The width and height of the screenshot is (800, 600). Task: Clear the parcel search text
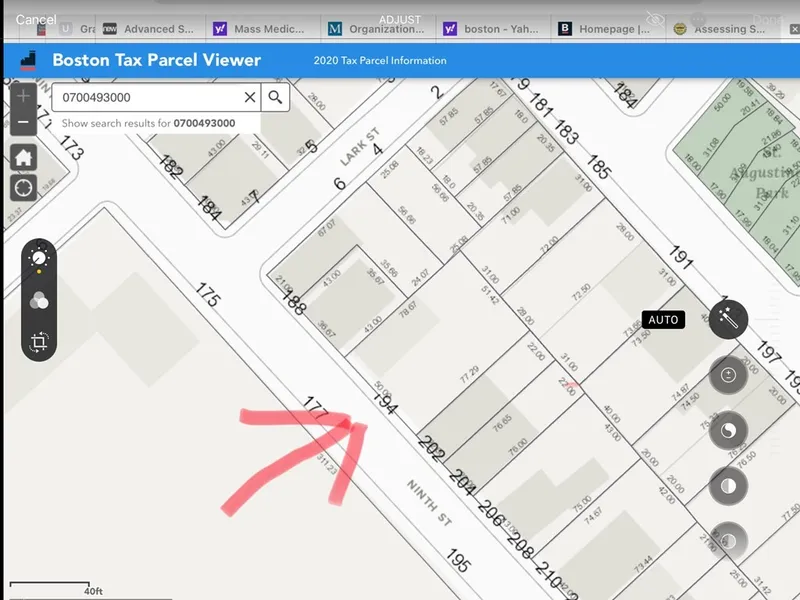250,98
